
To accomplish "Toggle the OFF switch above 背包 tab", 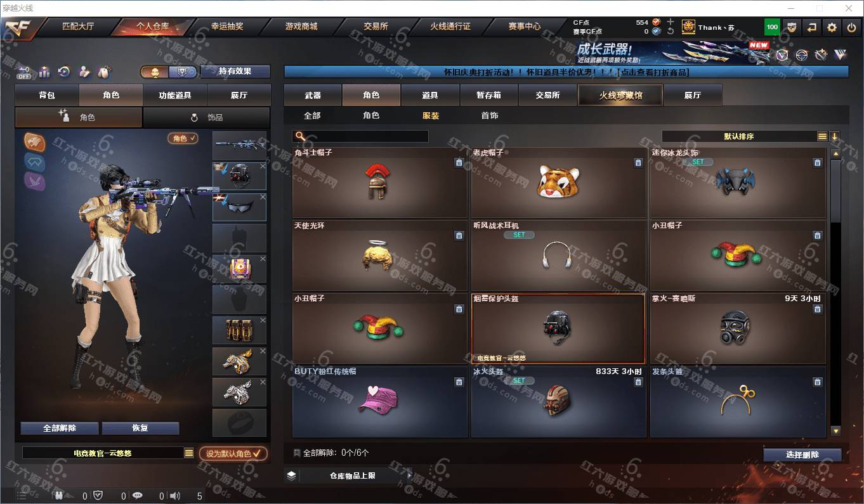I will point(23,72).
